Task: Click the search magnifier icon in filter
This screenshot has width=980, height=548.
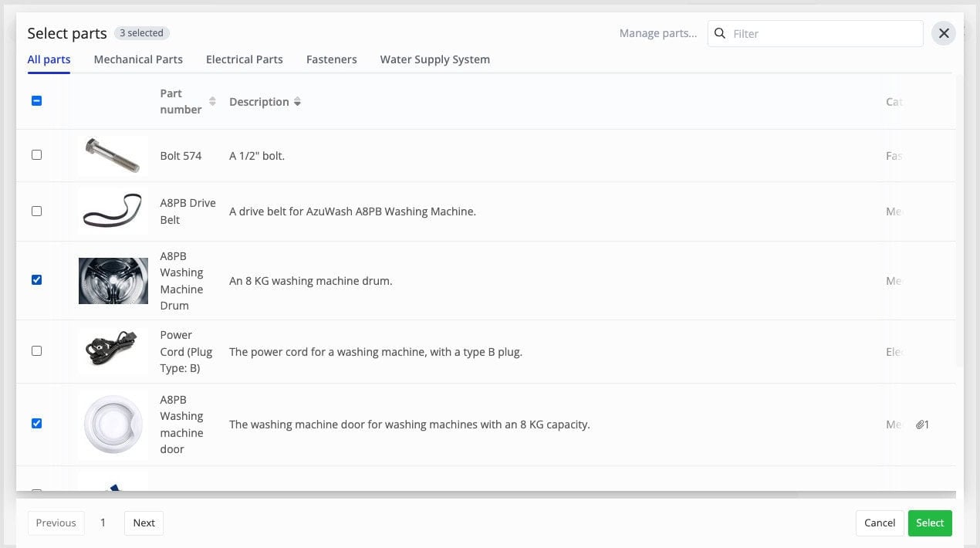Action: click(x=720, y=33)
